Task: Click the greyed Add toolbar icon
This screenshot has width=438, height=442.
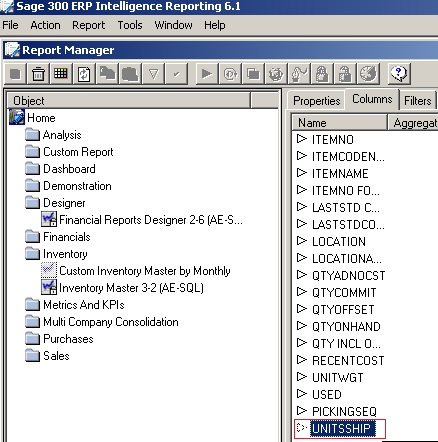Action: (15, 74)
